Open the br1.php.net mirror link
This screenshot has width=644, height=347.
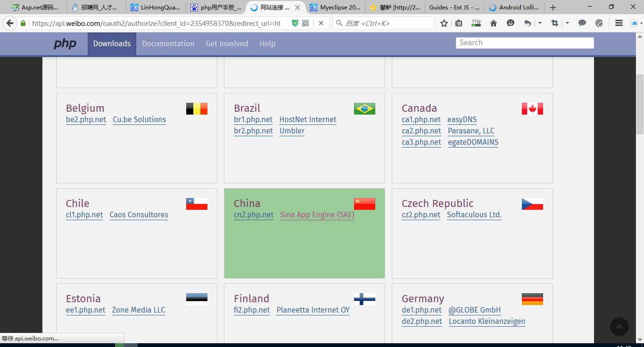point(253,120)
